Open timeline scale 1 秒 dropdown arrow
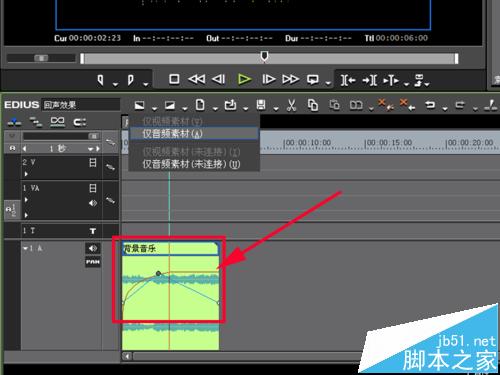500x375 pixels. 91,149
